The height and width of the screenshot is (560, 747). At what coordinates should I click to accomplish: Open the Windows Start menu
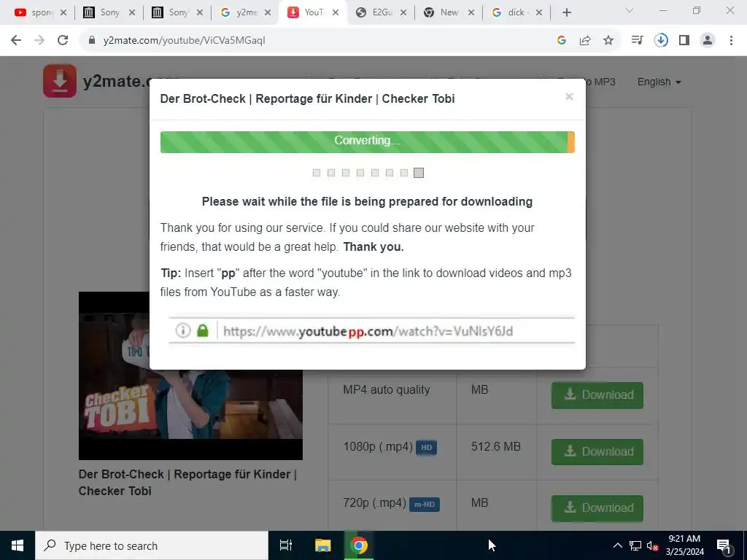coord(18,545)
